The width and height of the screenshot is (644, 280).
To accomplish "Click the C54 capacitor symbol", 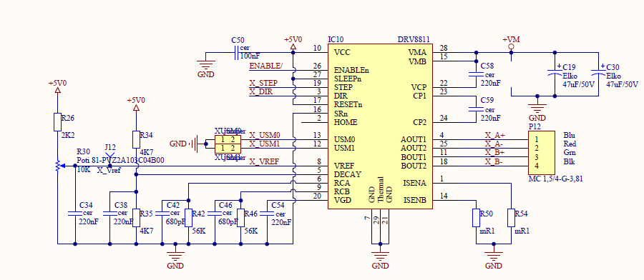I will click(x=267, y=213).
